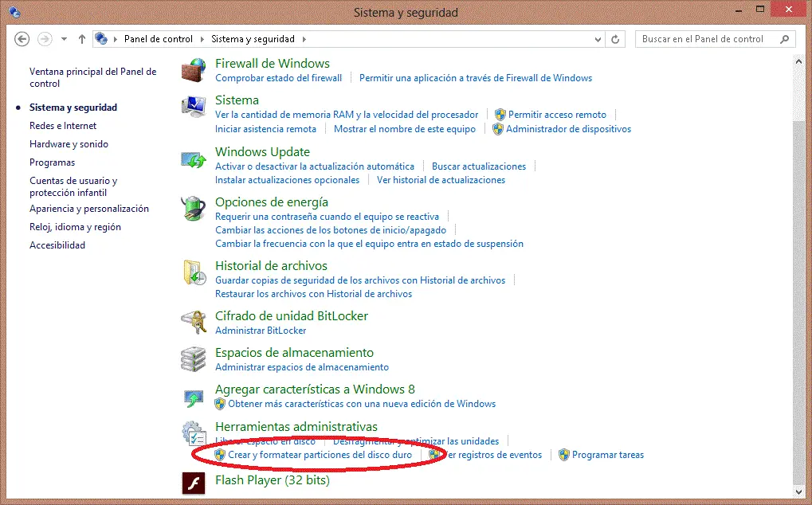Open Cuentas de usuario y protección infantil
Screen dimensions: 812x505
point(73,186)
